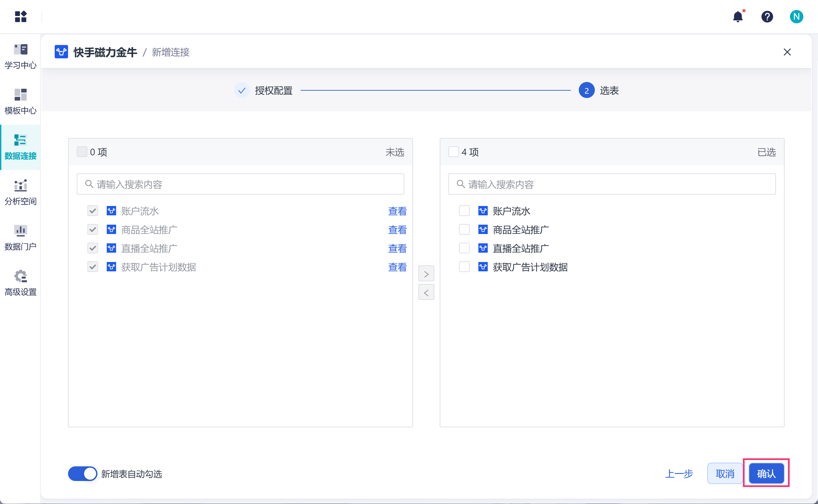Click the 账户流水 label in 已选 list
The height and width of the screenshot is (504, 818).
512,211
